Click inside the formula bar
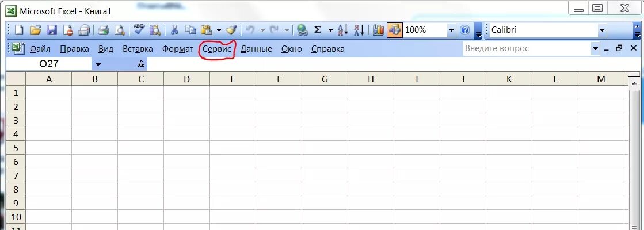 [393, 64]
